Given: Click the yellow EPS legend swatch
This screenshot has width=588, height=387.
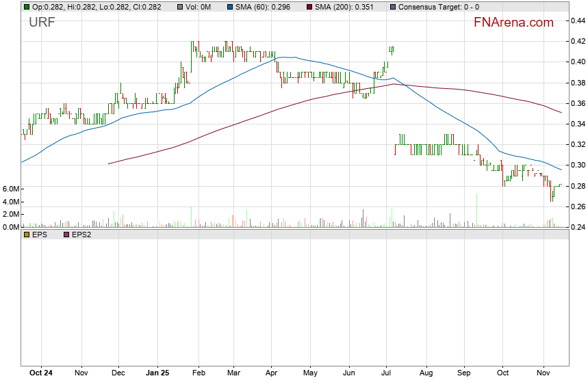Looking at the screenshot, I should (27, 235).
